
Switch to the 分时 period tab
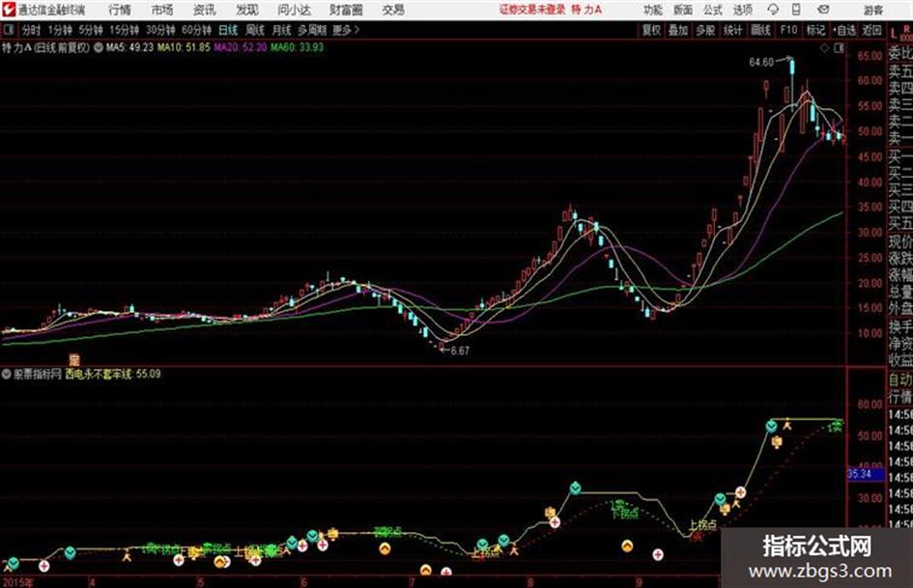pos(32,30)
